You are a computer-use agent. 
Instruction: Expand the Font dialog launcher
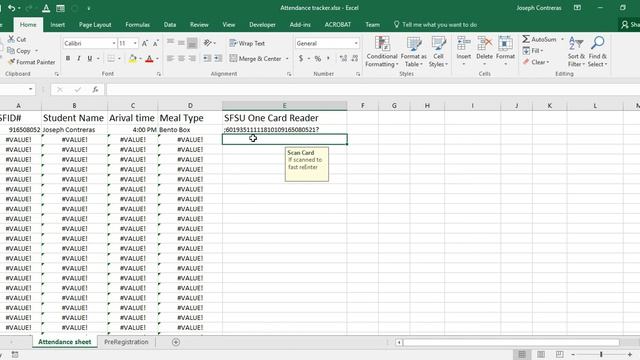(x=159, y=74)
